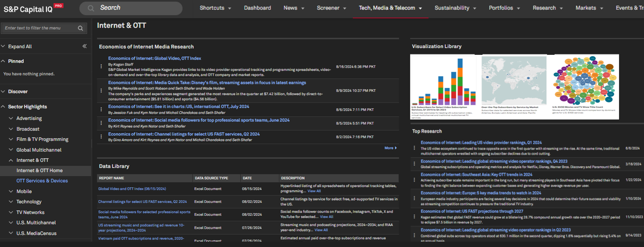
Task: Collapse the Sector Highlights section
Action: pos(3,107)
